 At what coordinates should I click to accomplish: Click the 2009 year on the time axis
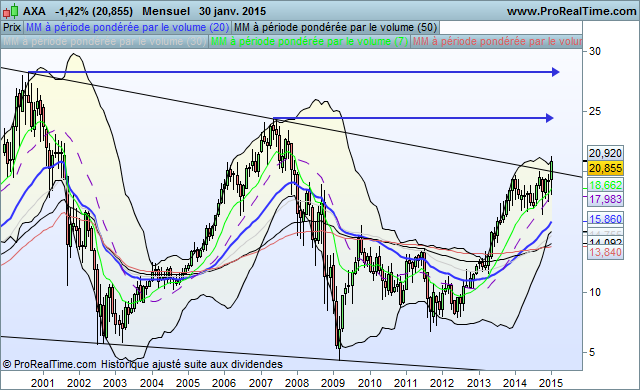pos(333,383)
